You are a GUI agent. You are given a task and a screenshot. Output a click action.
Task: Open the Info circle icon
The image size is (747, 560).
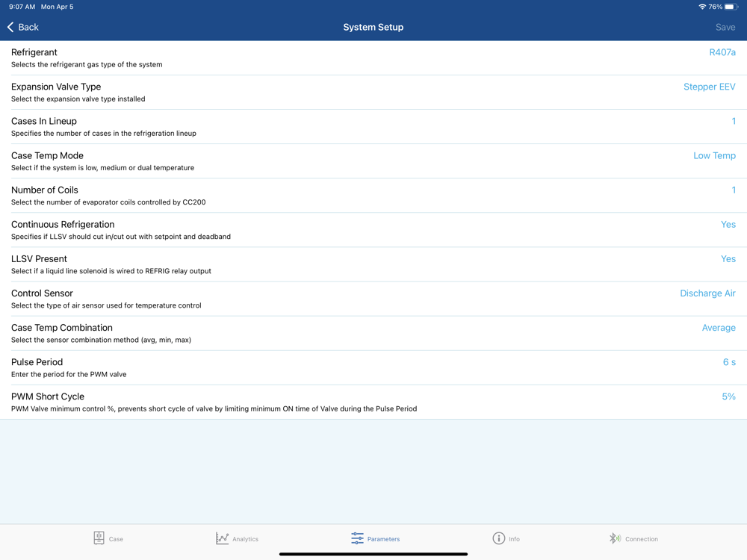[499, 538]
